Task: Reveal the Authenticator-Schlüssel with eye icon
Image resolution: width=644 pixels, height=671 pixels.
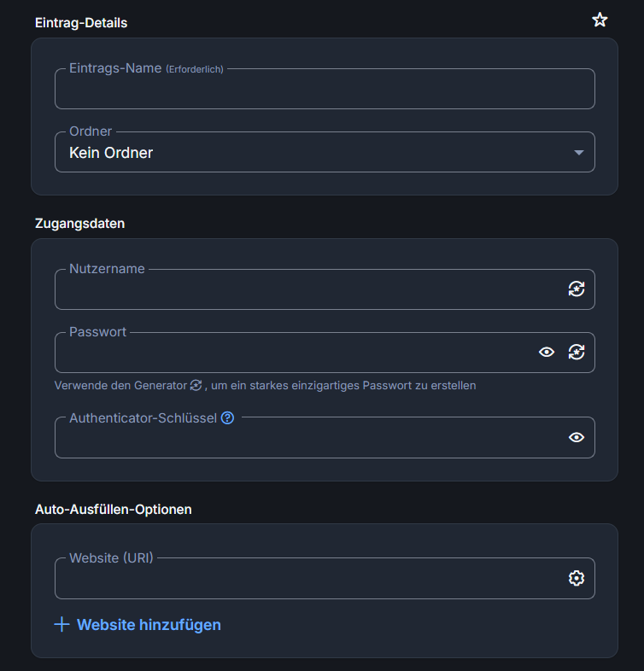Action: [577, 437]
